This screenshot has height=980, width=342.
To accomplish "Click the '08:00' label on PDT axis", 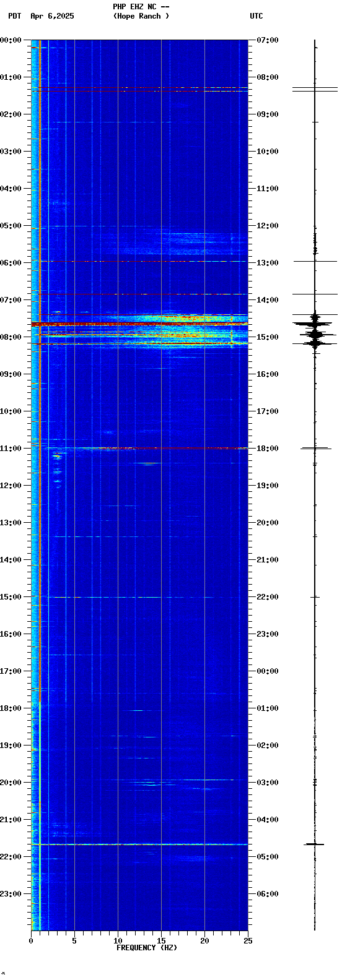I will [x=11, y=337].
